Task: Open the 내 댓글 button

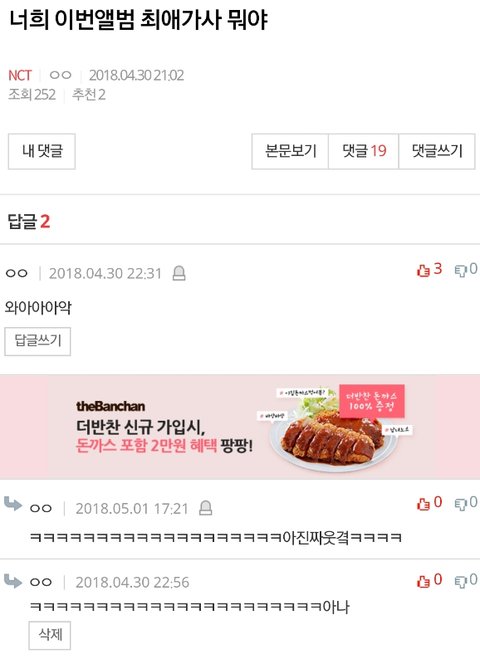Action: pyautogui.click(x=42, y=151)
